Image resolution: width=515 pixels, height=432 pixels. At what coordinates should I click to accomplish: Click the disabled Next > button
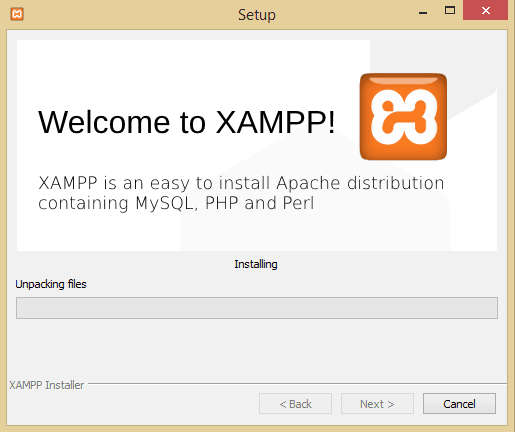point(377,404)
